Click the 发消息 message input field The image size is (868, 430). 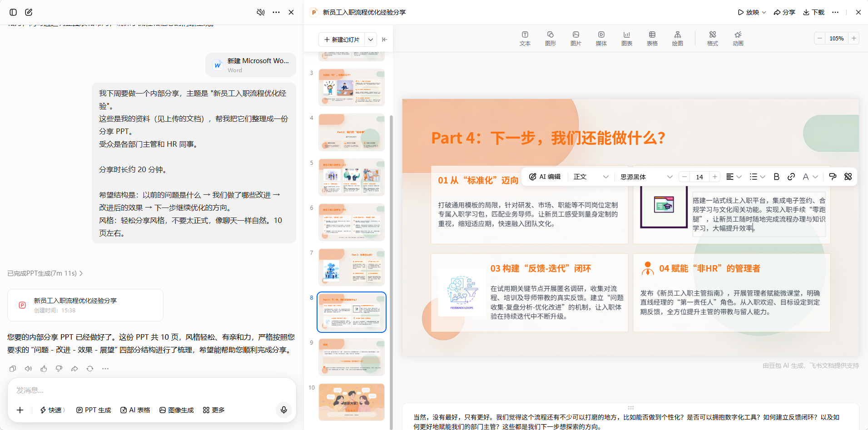152,390
